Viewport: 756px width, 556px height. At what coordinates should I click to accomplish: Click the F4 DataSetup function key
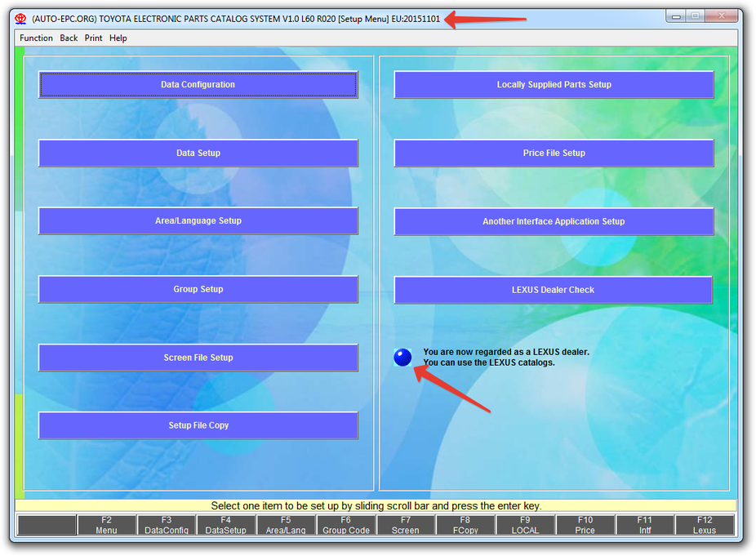pos(226,525)
